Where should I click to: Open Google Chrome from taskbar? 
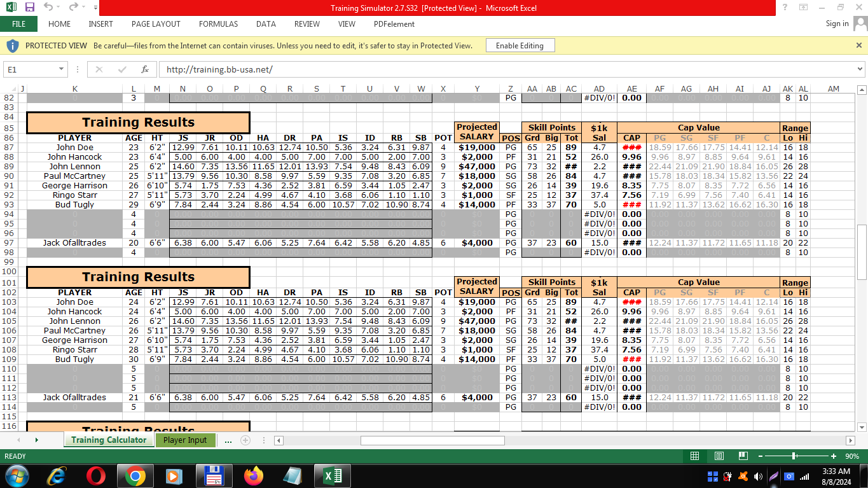point(134,476)
